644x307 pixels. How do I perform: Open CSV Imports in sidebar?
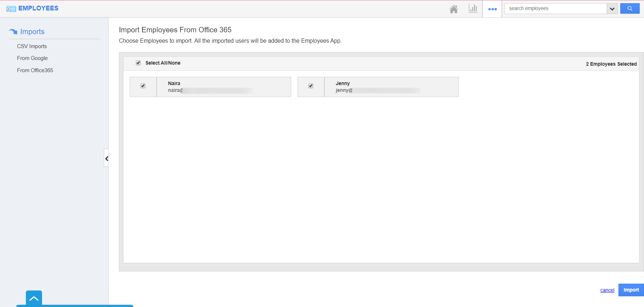32,46
